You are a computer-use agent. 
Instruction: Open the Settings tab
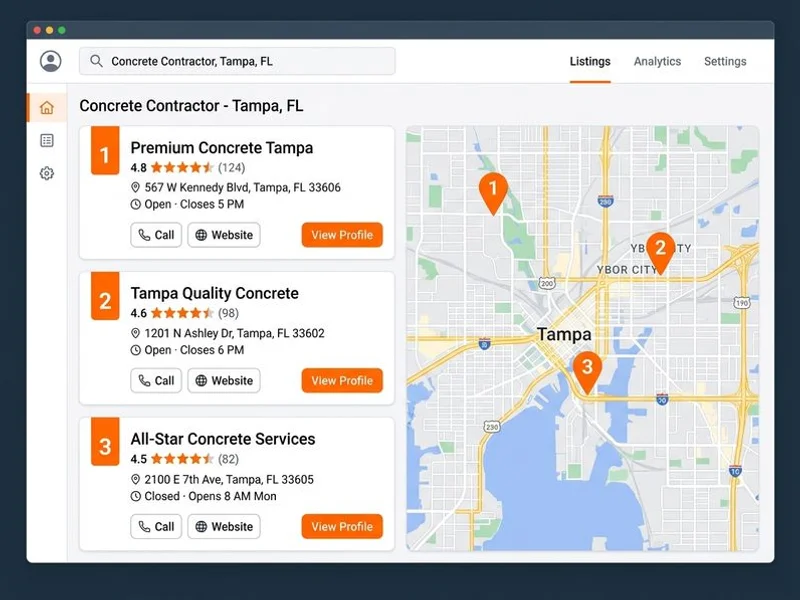[725, 61]
